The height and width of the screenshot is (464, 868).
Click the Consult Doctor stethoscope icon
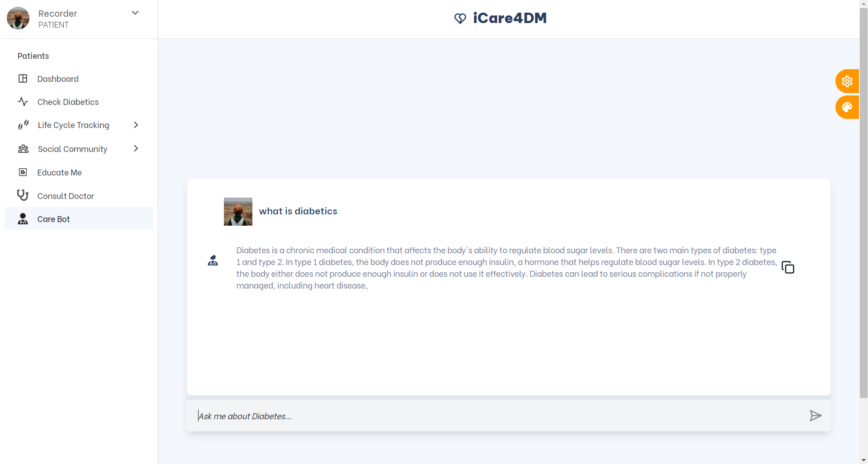(23, 195)
